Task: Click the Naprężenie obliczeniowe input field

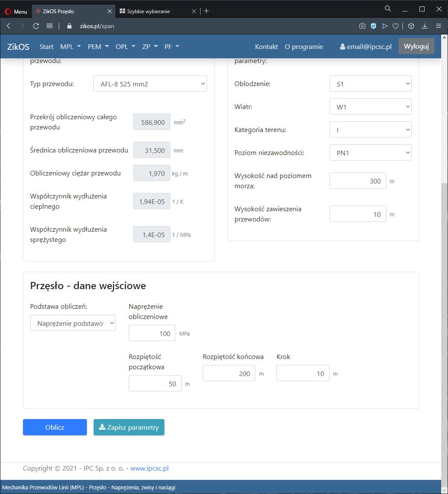Action: tap(152, 333)
